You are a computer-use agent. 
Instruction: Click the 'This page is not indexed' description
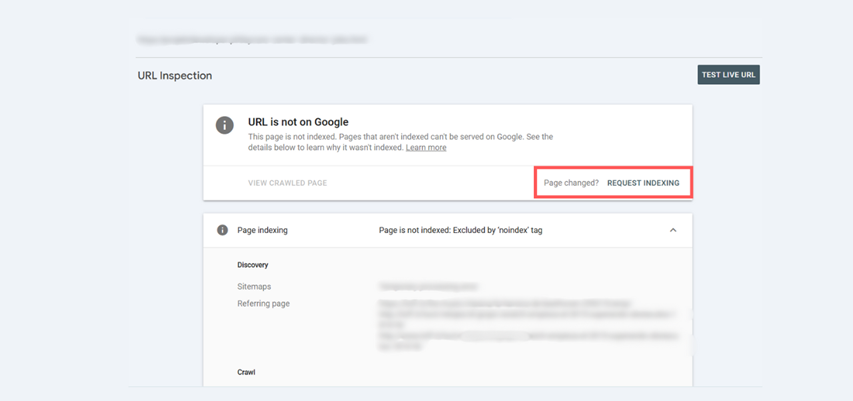(x=400, y=142)
